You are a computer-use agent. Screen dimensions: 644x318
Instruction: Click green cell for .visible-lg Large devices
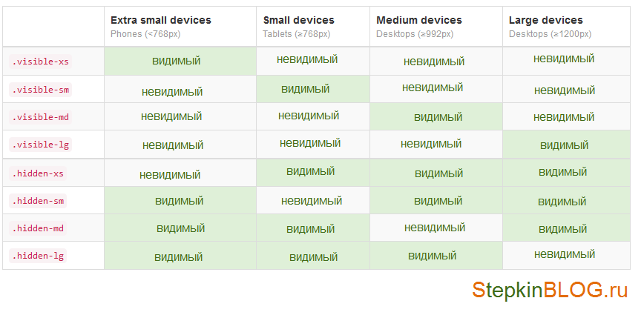pos(566,145)
